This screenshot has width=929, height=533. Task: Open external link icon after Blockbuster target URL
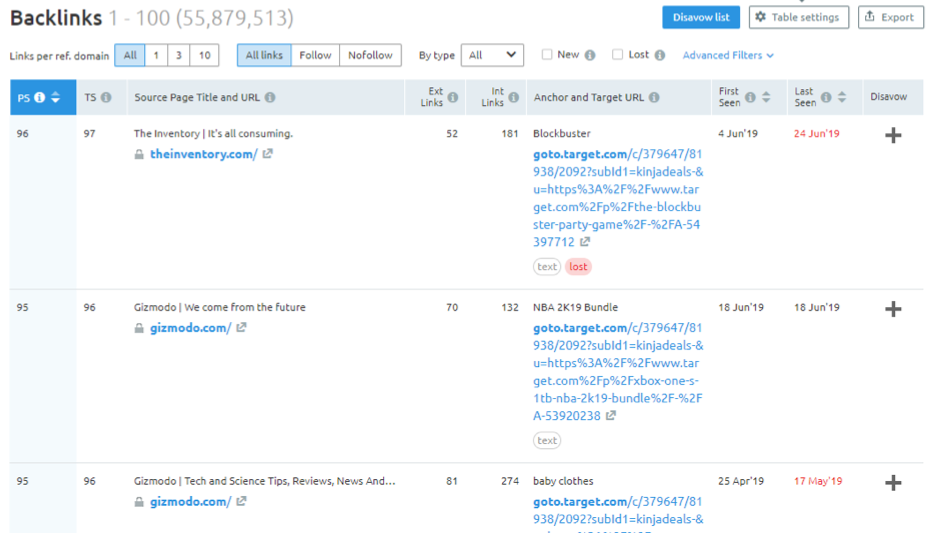pyautogui.click(x=585, y=242)
